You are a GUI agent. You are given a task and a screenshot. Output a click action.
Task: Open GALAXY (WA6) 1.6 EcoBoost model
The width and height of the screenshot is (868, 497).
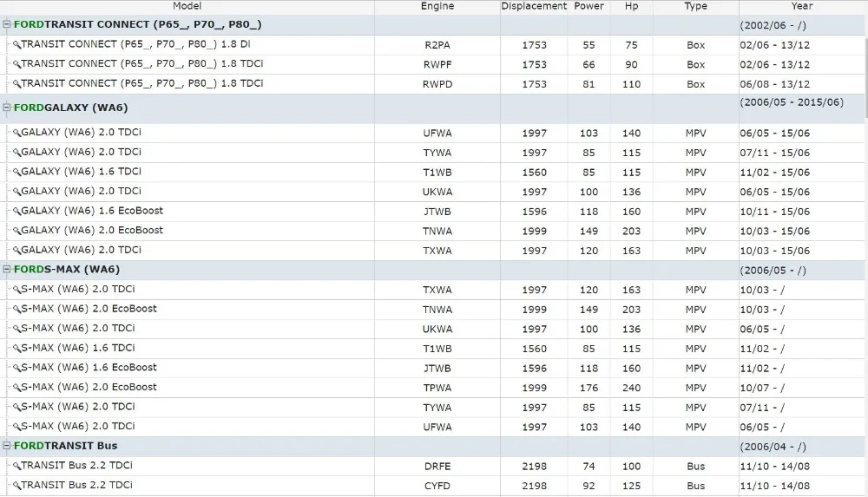[x=92, y=211]
